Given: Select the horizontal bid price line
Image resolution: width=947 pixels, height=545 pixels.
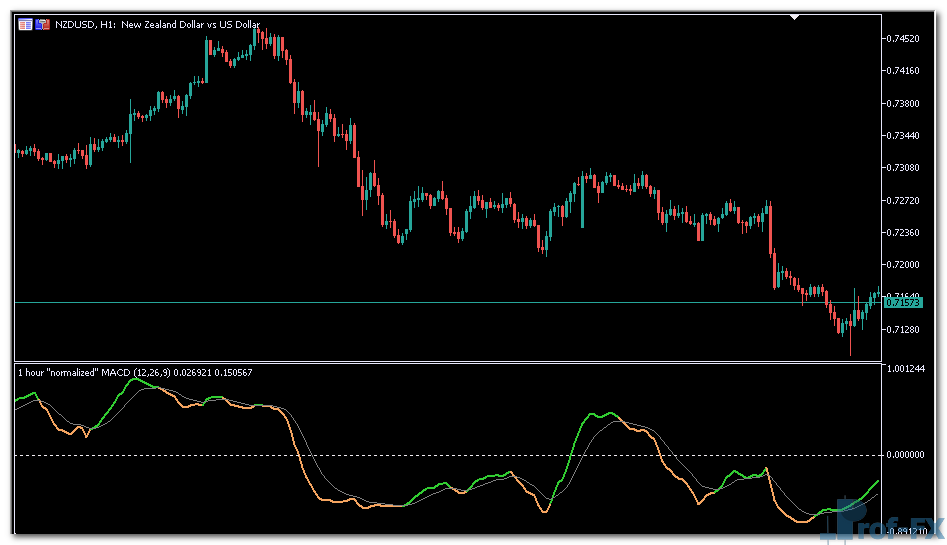Looking at the screenshot, I should click(x=400, y=302).
